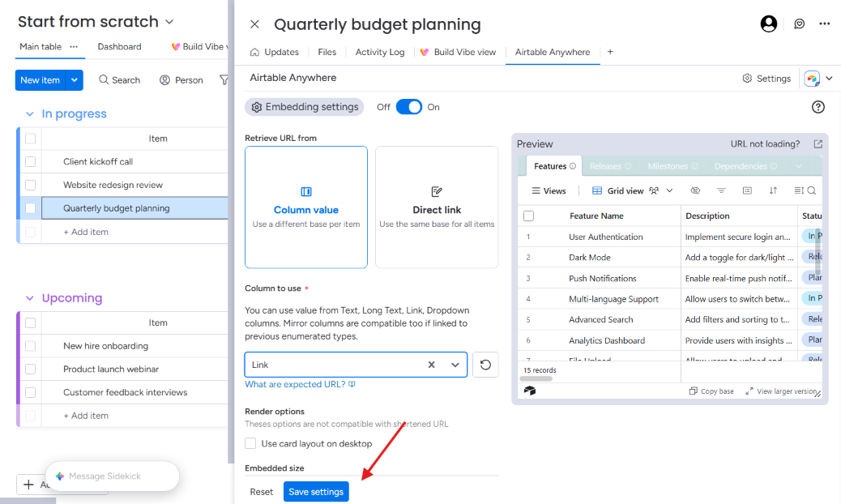The image size is (841, 504).
Task: Click the sort icon in Airtable preview
Action: (773, 190)
